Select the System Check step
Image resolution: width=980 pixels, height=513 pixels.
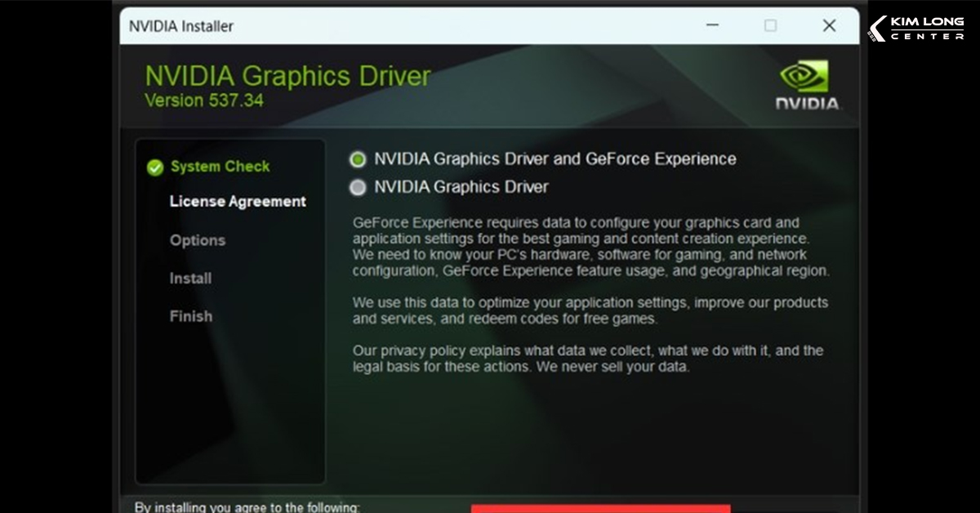pos(220,167)
